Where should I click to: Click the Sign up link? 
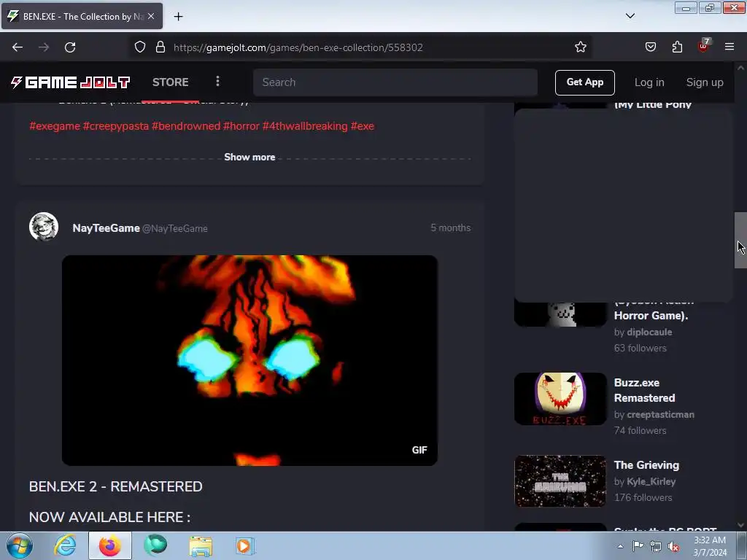705,82
